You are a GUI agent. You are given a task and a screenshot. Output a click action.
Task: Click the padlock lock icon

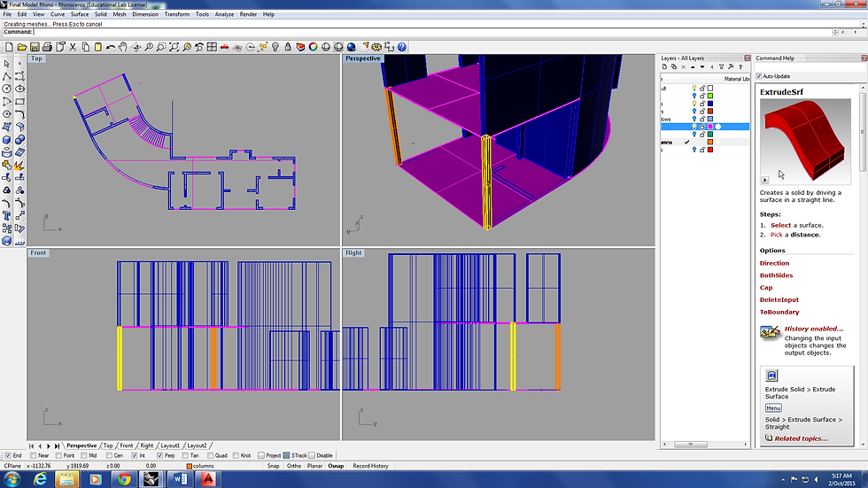click(288, 47)
